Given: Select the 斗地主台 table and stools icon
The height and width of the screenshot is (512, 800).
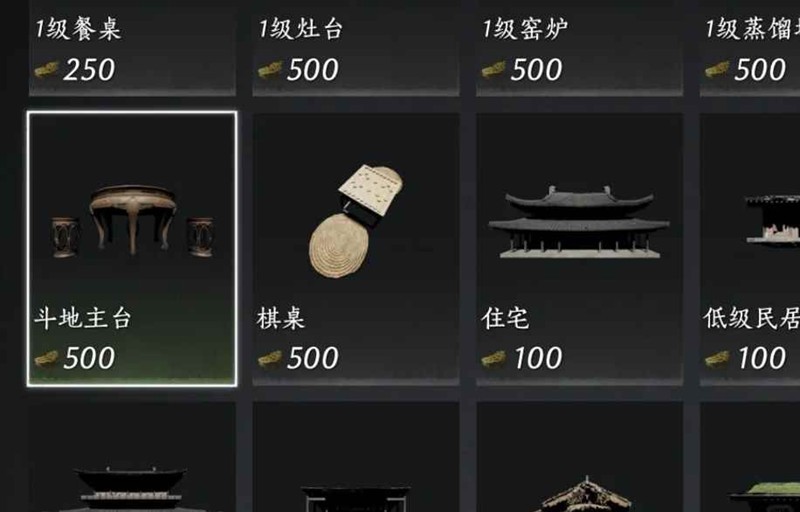Looking at the screenshot, I should (133, 221).
